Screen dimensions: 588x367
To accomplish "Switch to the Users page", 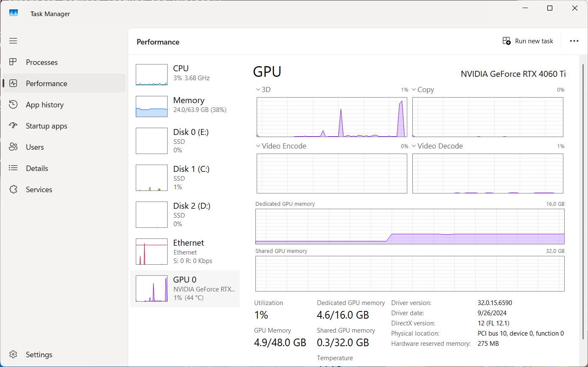I will (x=64, y=147).
